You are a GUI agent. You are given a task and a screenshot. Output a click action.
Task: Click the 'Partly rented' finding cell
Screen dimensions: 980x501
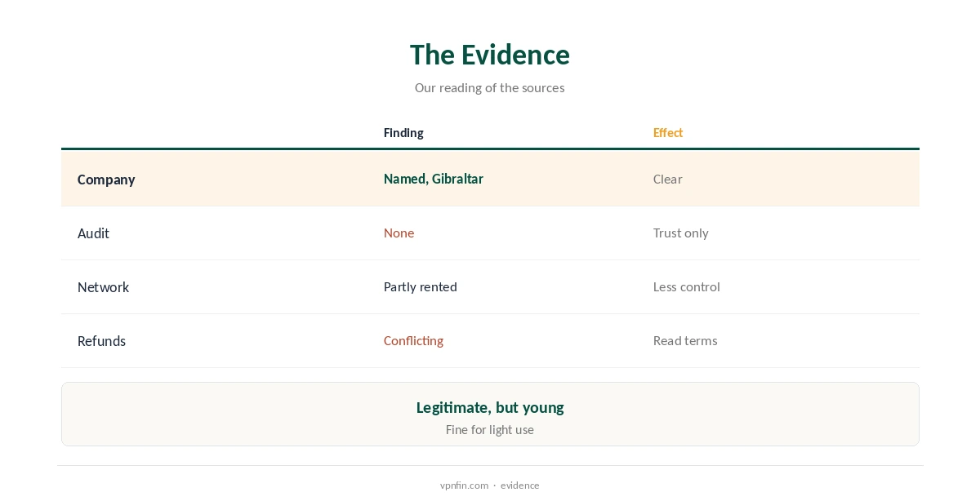coord(421,286)
